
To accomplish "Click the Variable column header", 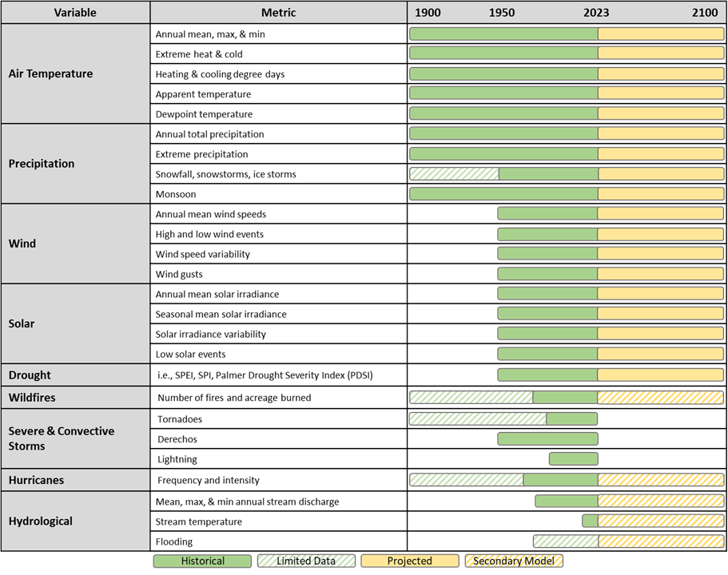I will click(x=75, y=12).
